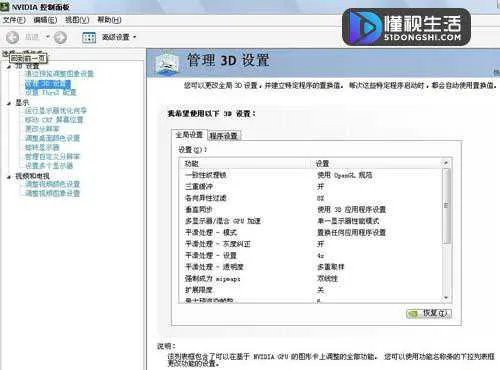Image resolution: width=500 pixels, height=370 pixels.
Task: Click the 恢复 restore button
Action: (x=429, y=313)
